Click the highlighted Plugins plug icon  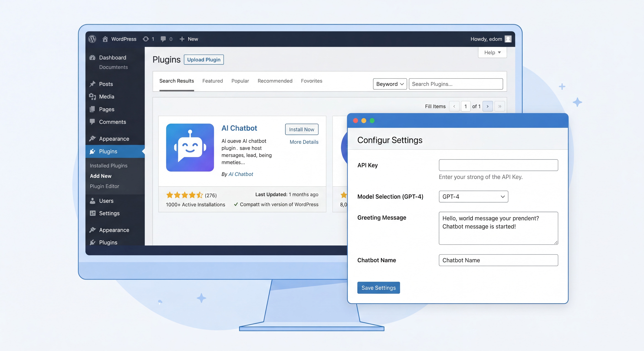(x=93, y=151)
